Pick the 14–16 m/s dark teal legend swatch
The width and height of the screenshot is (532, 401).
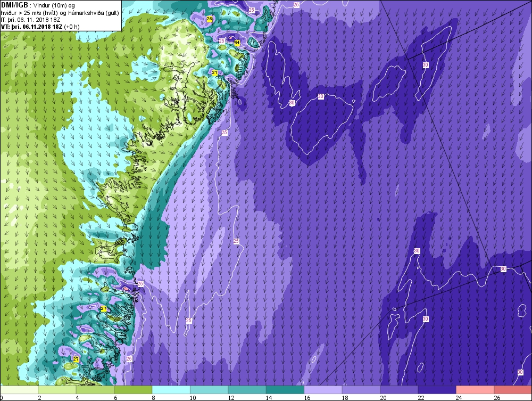[285, 390]
